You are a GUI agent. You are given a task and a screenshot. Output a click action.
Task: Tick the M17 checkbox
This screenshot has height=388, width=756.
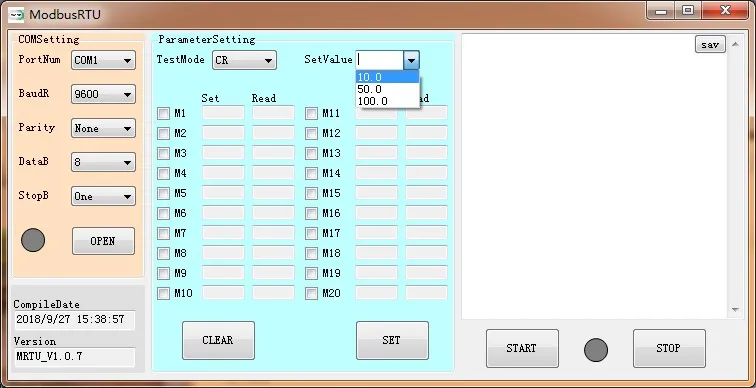tap(311, 234)
